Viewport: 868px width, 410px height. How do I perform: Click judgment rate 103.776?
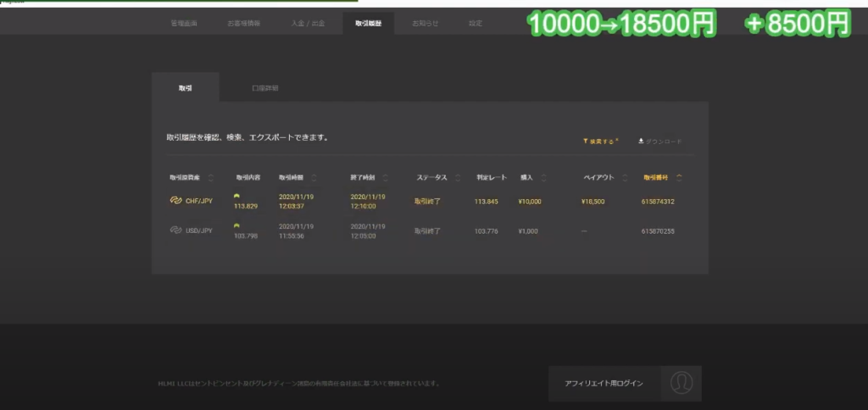[x=486, y=231]
